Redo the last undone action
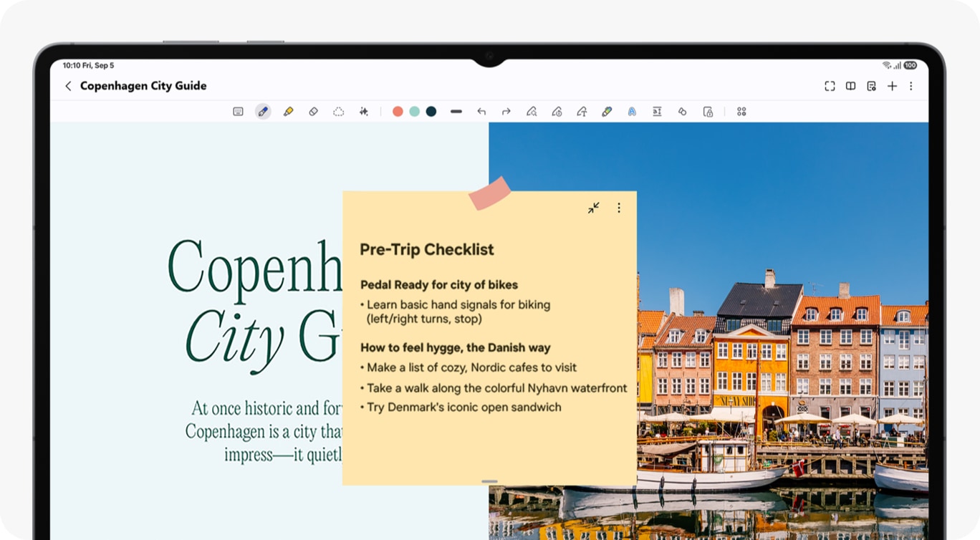The width and height of the screenshot is (980, 540). tap(506, 112)
